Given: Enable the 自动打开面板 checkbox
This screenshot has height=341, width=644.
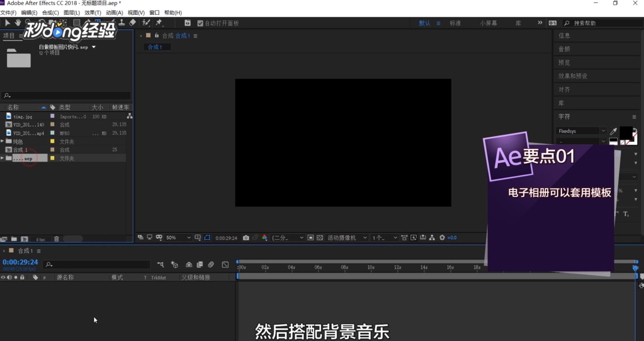Looking at the screenshot, I should pos(200,23).
